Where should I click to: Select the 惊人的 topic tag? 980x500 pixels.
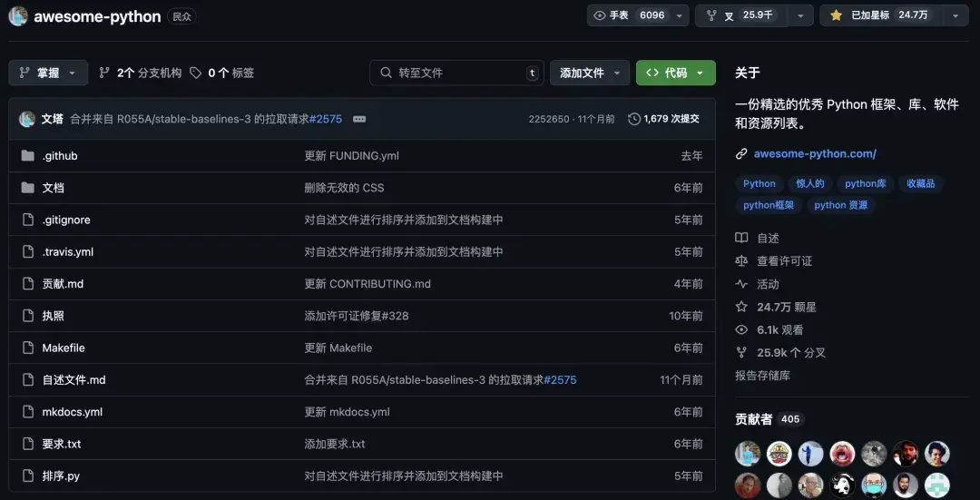pos(810,183)
